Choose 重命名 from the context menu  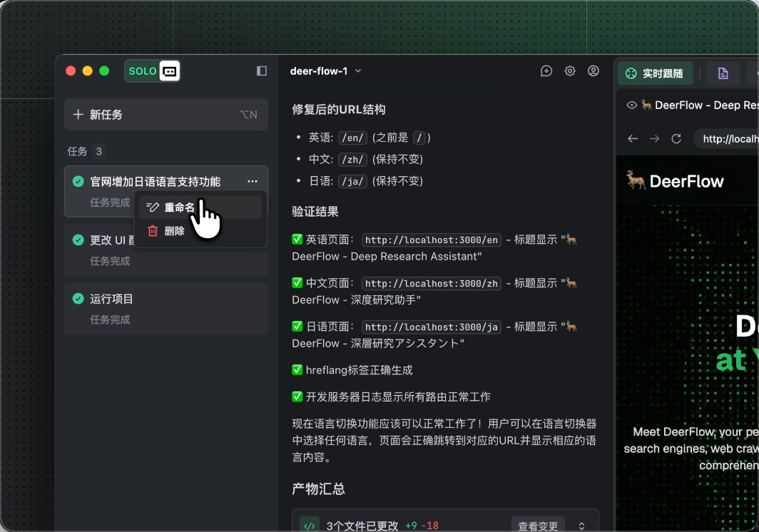click(x=200, y=208)
